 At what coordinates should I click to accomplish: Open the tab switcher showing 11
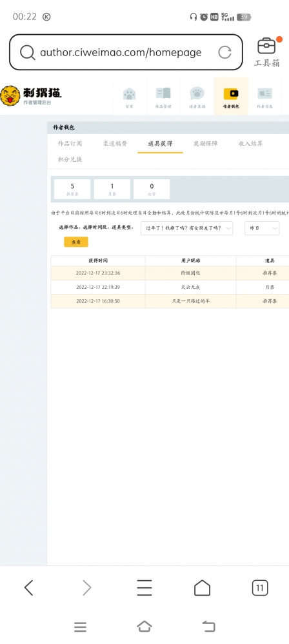(260, 588)
